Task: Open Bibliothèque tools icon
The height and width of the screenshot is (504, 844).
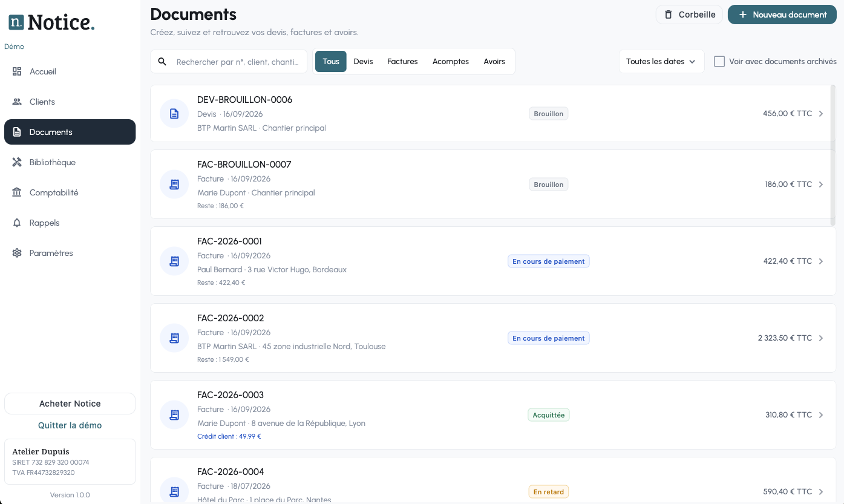Action: point(17,162)
